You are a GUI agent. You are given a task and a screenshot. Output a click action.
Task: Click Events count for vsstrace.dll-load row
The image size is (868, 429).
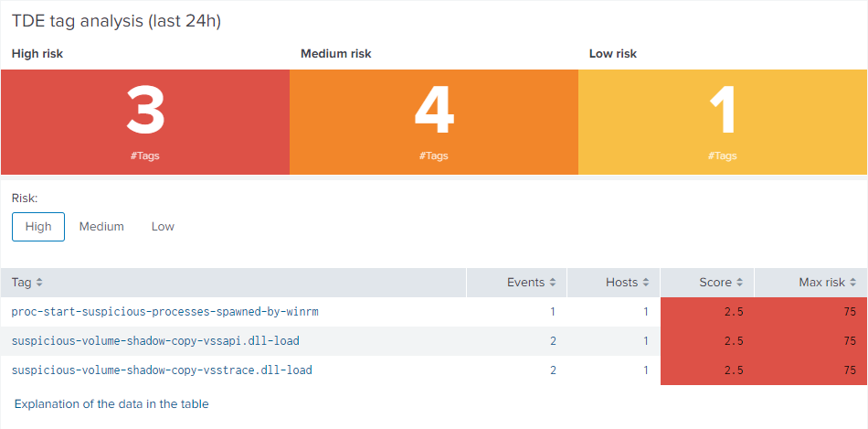click(552, 370)
